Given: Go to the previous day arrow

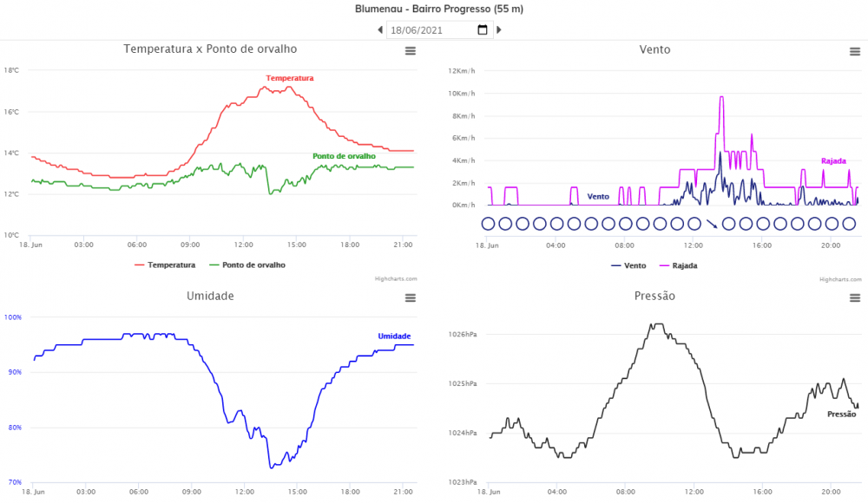Looking at the screenshot, I should click(x=380, y=30).
